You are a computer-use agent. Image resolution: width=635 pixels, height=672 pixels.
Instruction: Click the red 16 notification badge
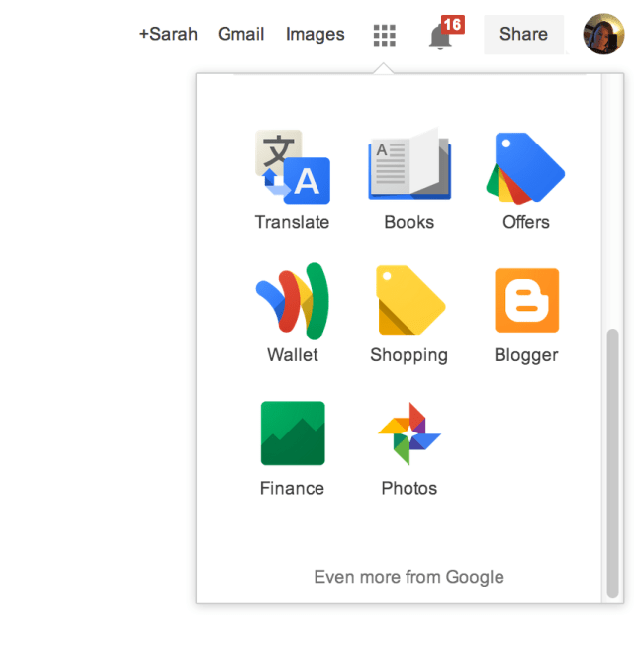tap(453, 25)
